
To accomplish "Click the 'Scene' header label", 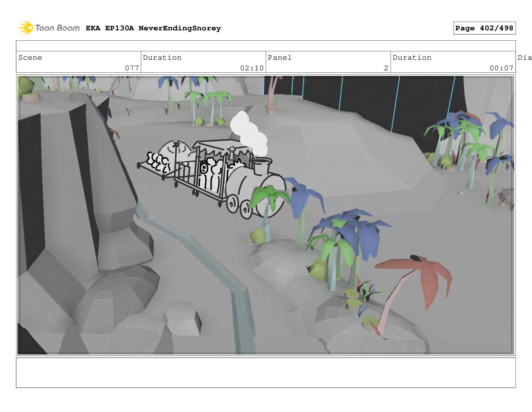I will click(x=30, y=57).
